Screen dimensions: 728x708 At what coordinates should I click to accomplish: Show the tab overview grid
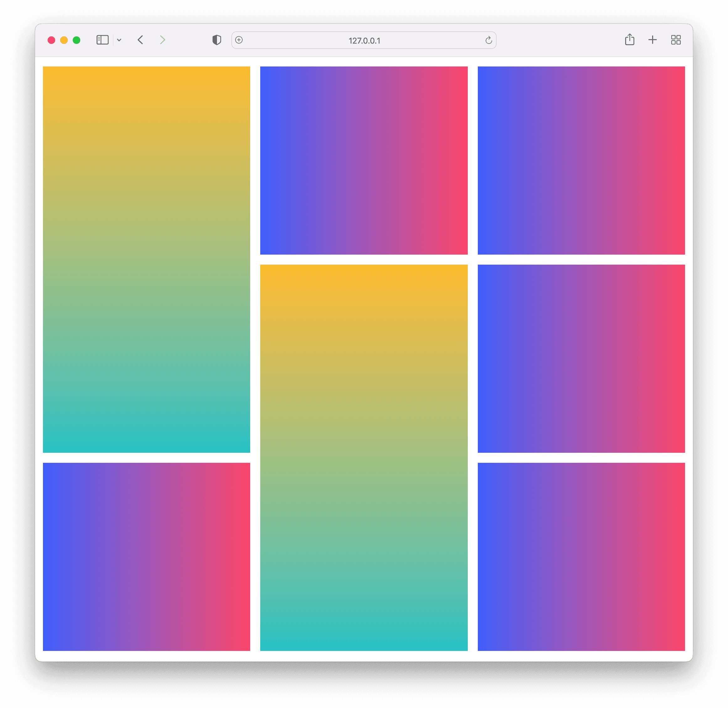(676, 40)
